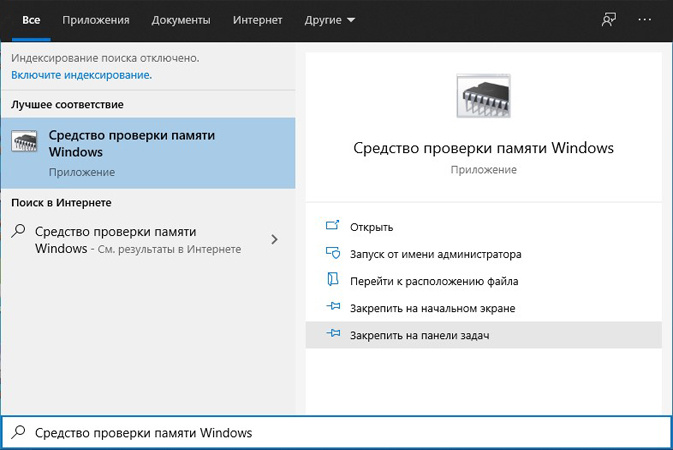Click the file location folder icon

pos(333,280)
